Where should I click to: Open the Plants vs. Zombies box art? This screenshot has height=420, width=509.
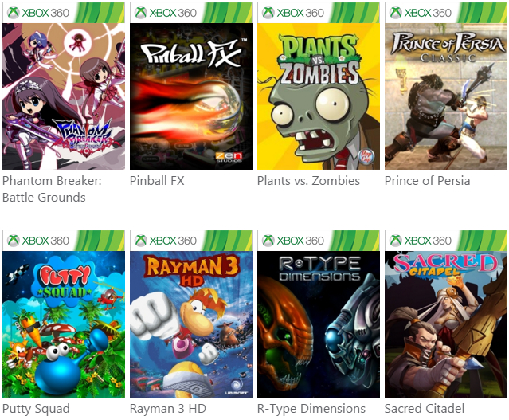tap(319, 96)
